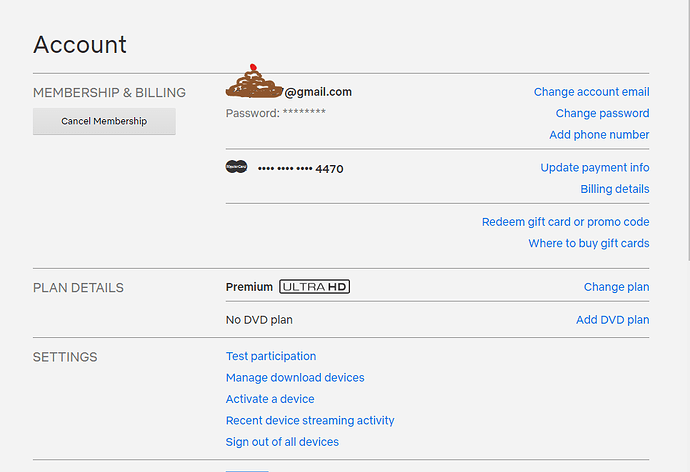Viewport: 690px width, 472px height.
Task: View Billing details link
Action: [614, 189]
